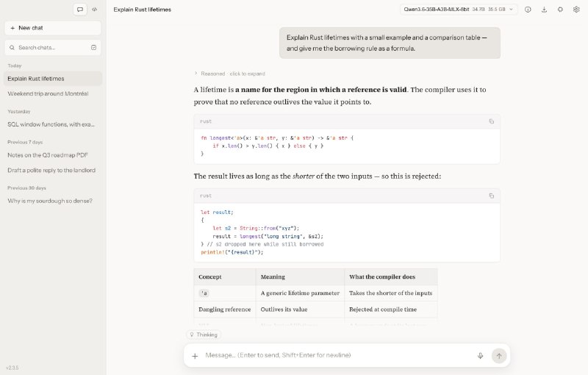The height and width of the screenshot is (375, 588).
Task: Click the Dangling reference cell
Action: 225,310
